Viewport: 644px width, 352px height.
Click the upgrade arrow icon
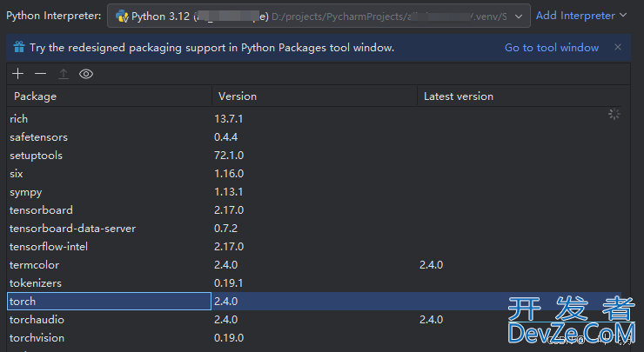point(63,75)
